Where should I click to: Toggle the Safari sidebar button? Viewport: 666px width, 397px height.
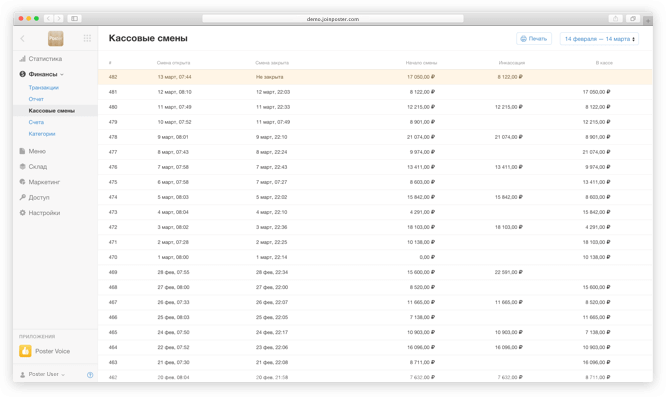[x=74, y=18]
